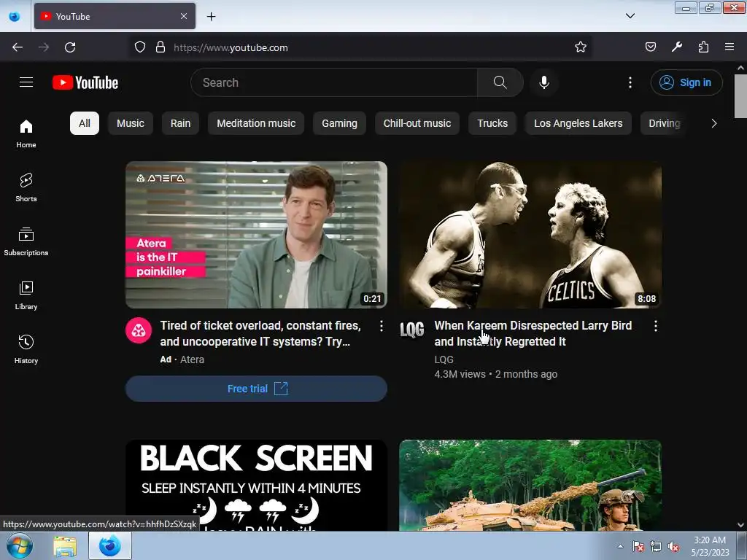Image resolution: width=747 pixels, height=560 pixels.
Task: Open the Windows Start menu
Action: tap(20, 545)
